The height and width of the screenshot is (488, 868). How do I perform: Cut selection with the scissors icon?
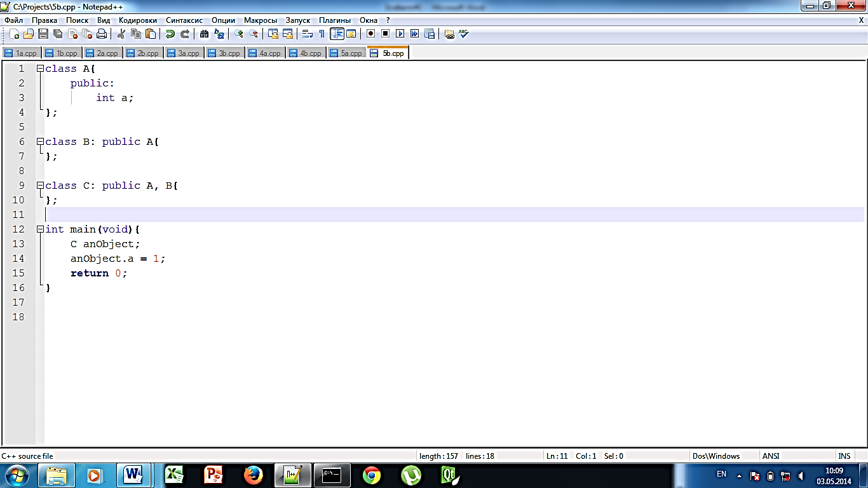tap(121, 34)
